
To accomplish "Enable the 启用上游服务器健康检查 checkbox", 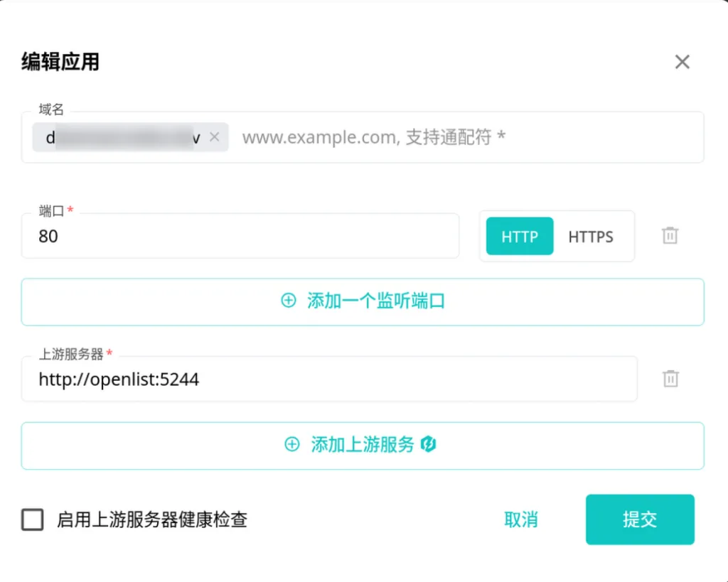I will pos(33,519).
